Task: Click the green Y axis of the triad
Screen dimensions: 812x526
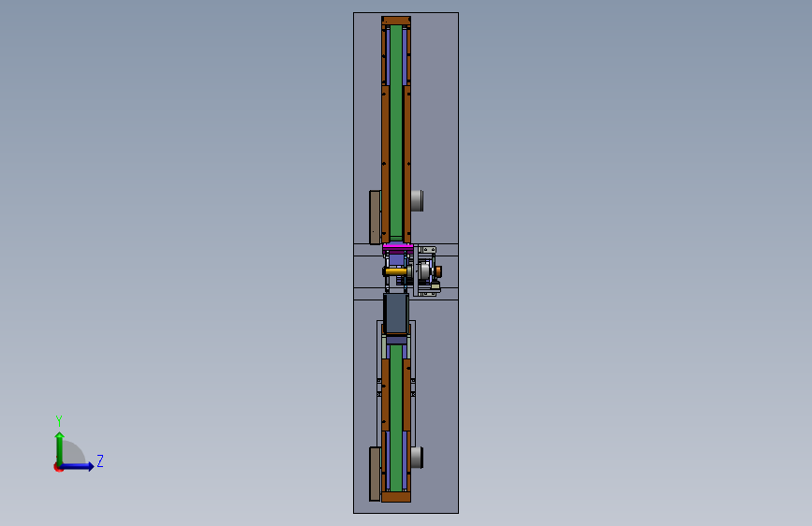Action: [x=59, y=448]
